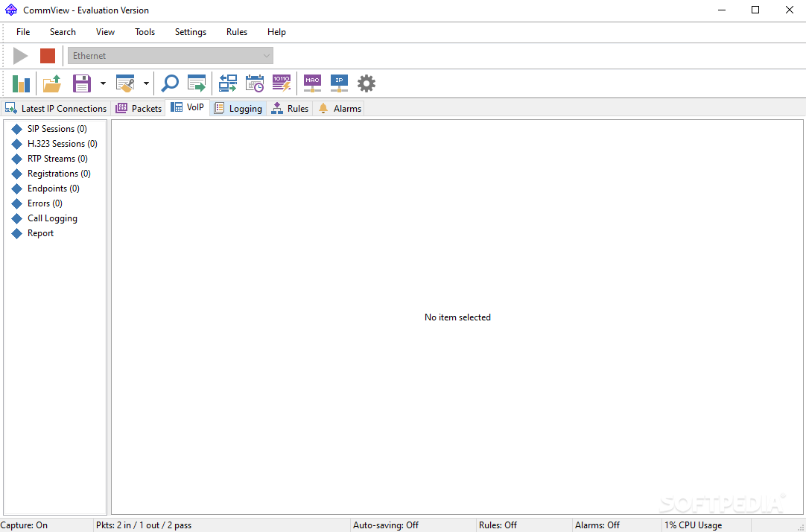Switch to the Rules tab
Viewport: 806px width, 532px height.
(290, 109)
